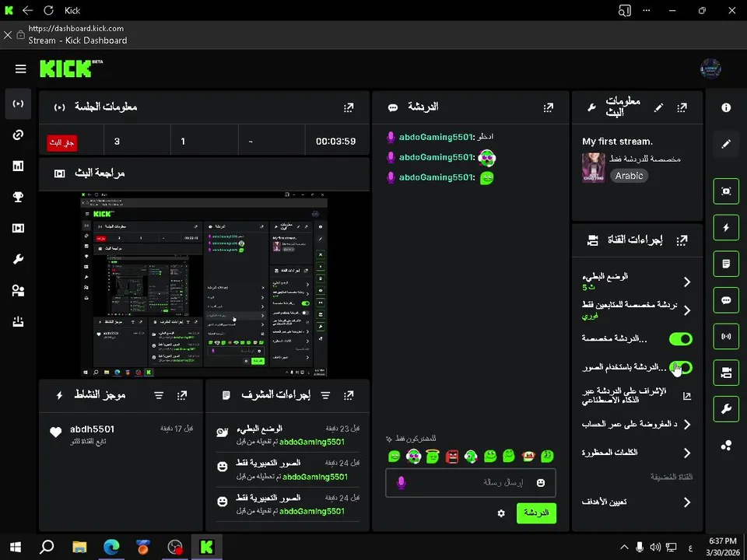Viewport: 747px width, 560px height.
Task: Pop out the session info panel (معلومات الجلسة)
Action: (349, 107)
